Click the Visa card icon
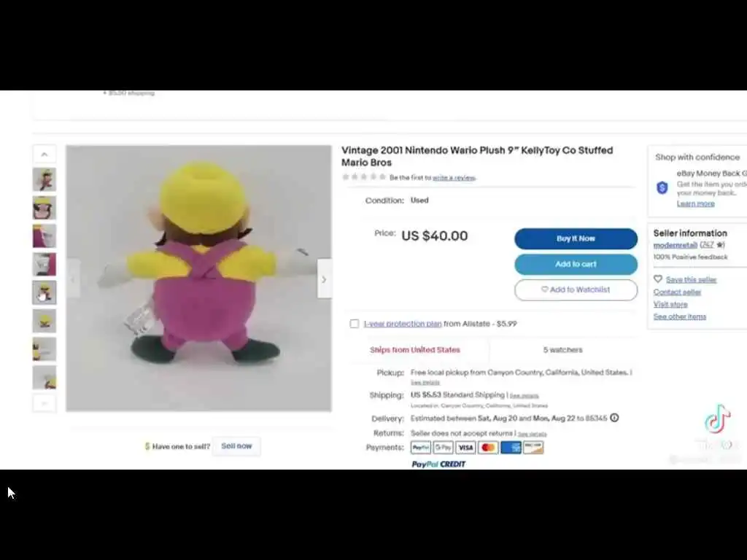The height and width of the screenshot is (560, 747). pyautogui.click(x=465, y=448)
